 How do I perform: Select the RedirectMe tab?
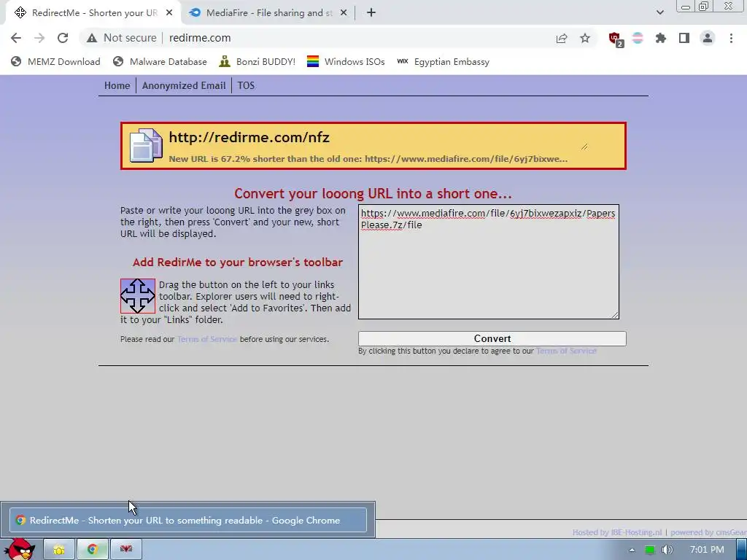93,13
